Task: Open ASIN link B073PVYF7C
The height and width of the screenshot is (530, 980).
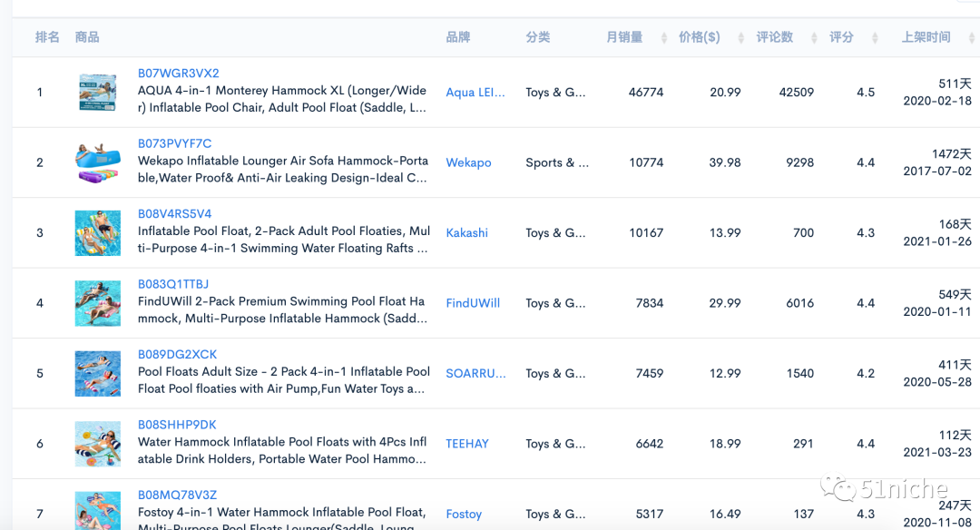Action: (x=174, y=143)
